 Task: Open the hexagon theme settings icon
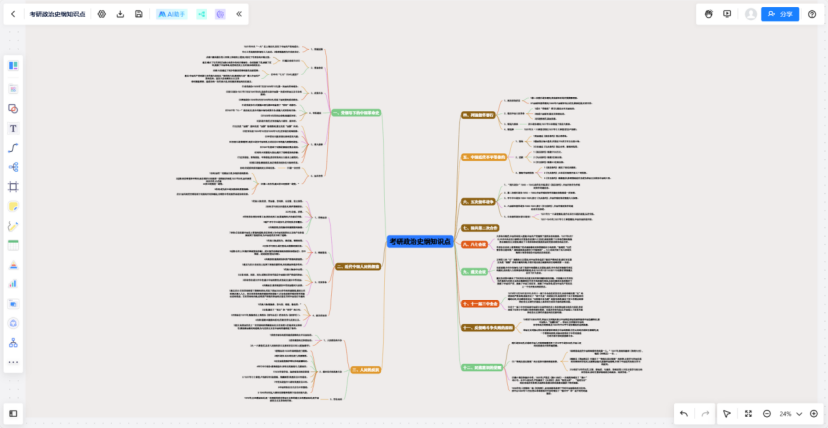[102, 14]
